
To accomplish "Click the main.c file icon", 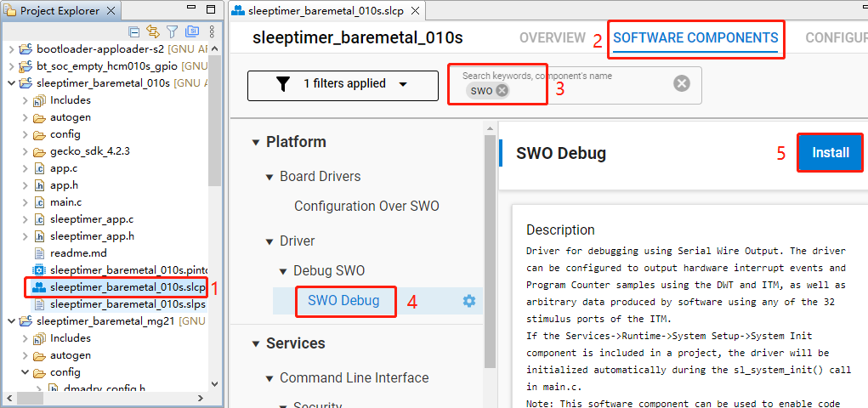I will [39, 202].
